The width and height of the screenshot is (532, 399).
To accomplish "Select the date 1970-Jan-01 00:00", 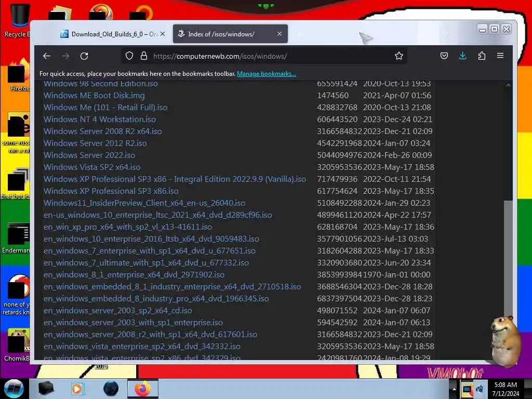I will (396, 274).
